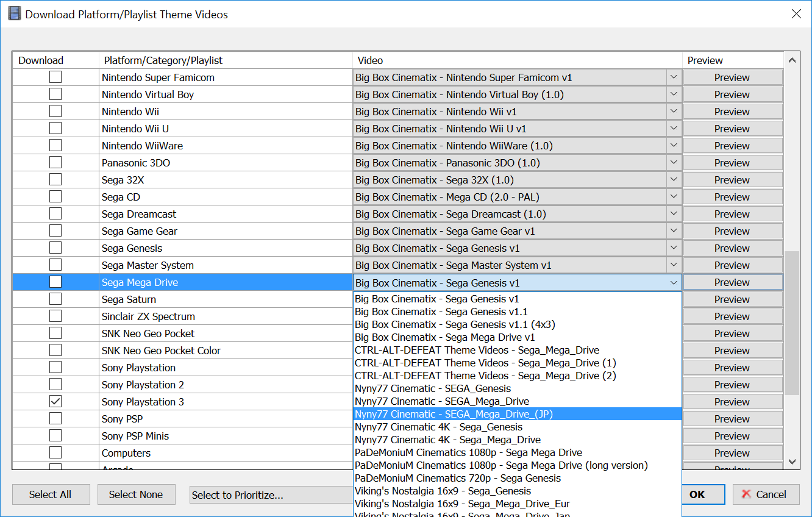
Task: Expand the Sega Game Gear video dropdown
Action: click(674, 231)
